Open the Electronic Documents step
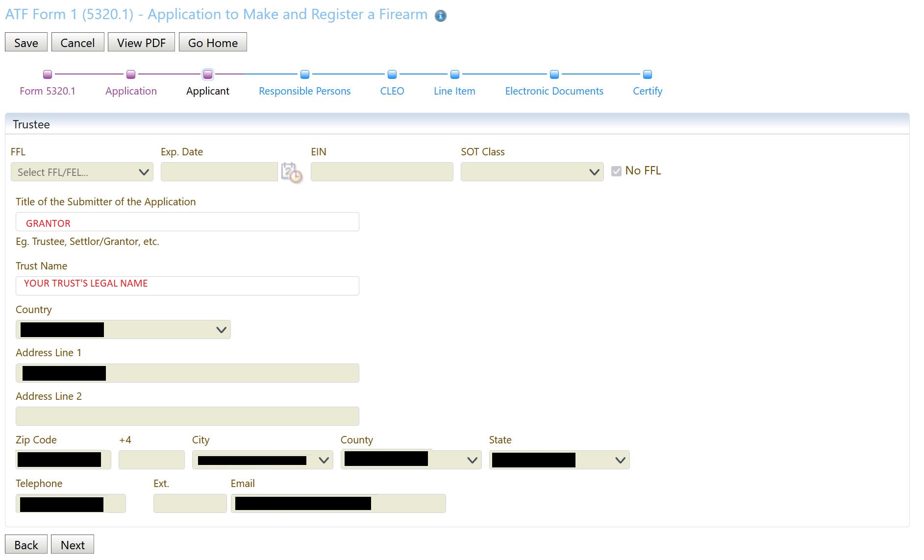The width and height of the screenshot is (924, 560). pyautogui.click(x=554, y=91)
